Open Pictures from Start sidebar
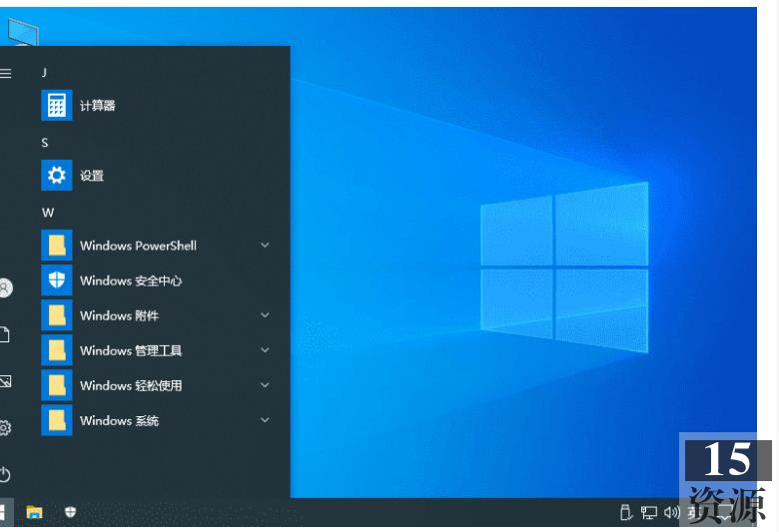The height and width of the screenshot is (532, 779). (5, 381)
